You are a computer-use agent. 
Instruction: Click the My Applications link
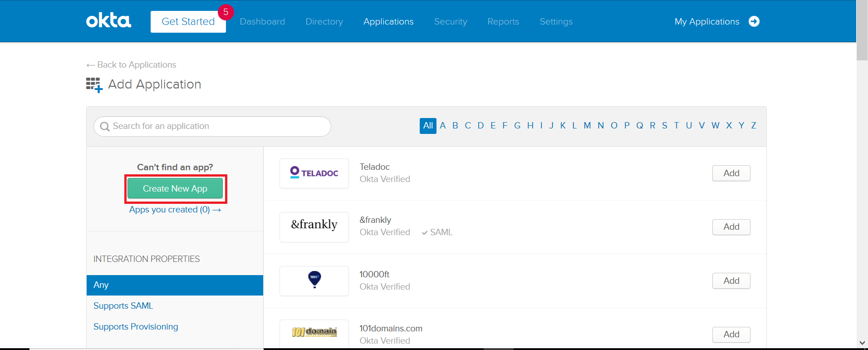click(x=707, y=22)
